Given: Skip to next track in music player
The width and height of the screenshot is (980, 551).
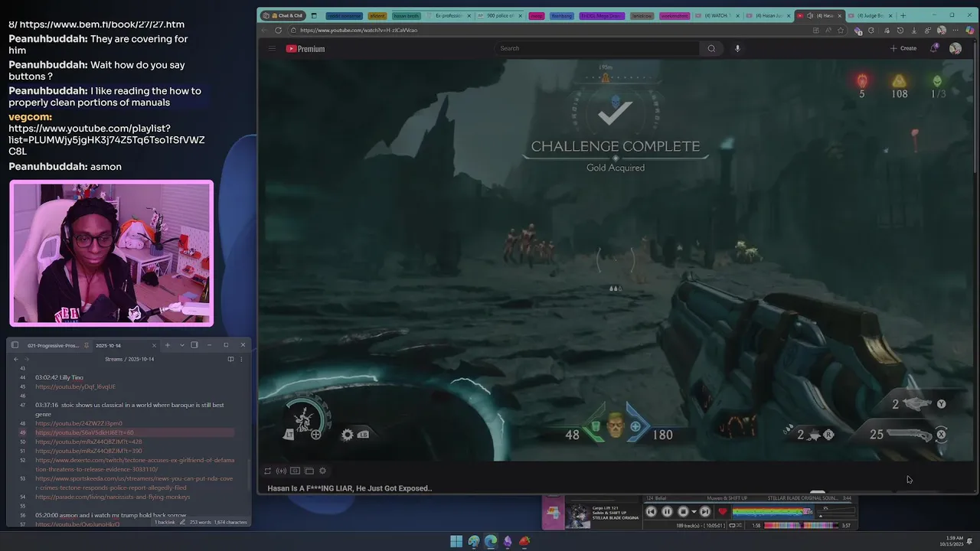Looking at the screenshot, I should click(x=705, y=511).
